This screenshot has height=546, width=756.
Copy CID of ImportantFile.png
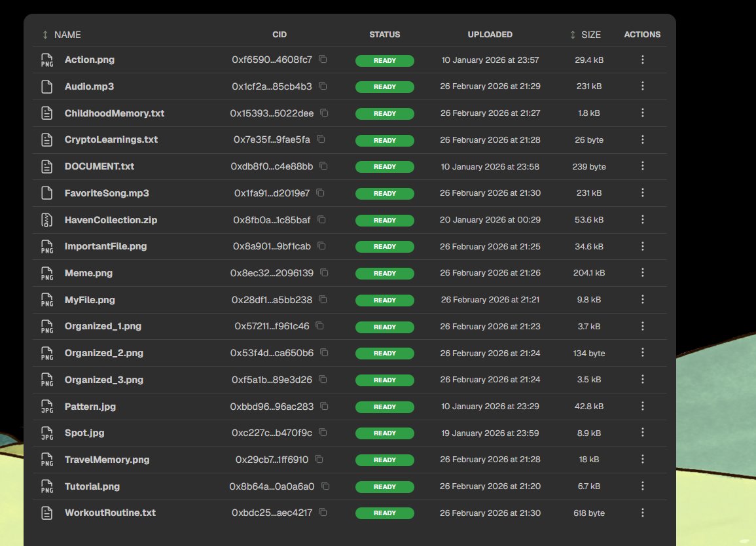pos(321,246)
